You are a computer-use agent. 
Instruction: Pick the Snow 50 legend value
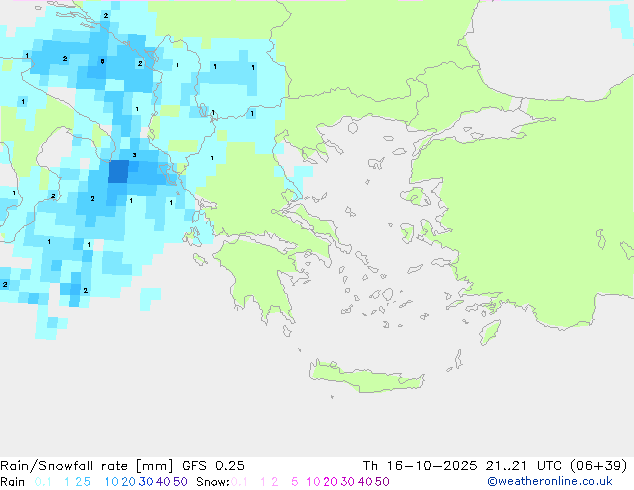click(x=382, y=482)
